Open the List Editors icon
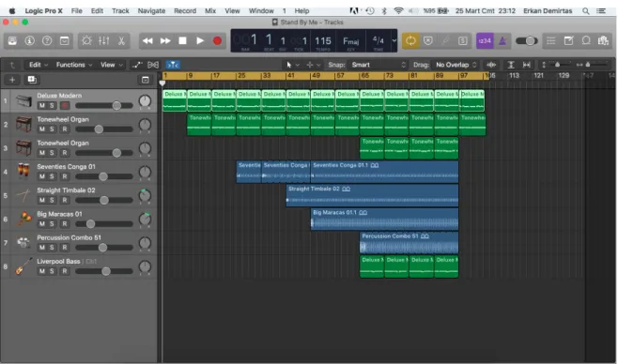 coord(551,40)
